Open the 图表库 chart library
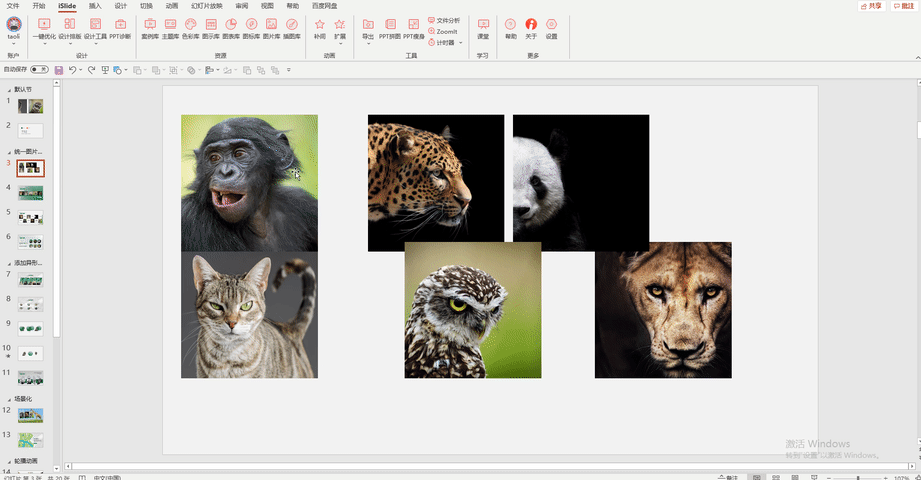 (x=231, y=28)
